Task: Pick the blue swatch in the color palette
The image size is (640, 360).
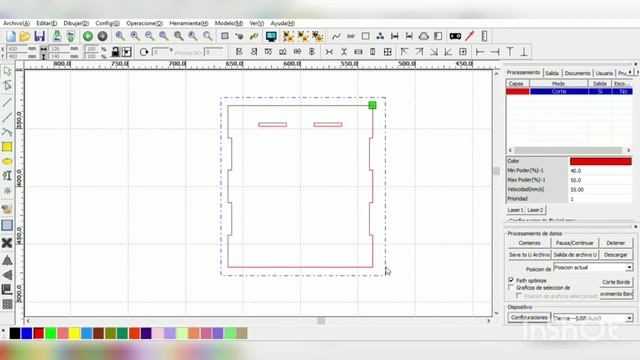Action: point(27,333)
